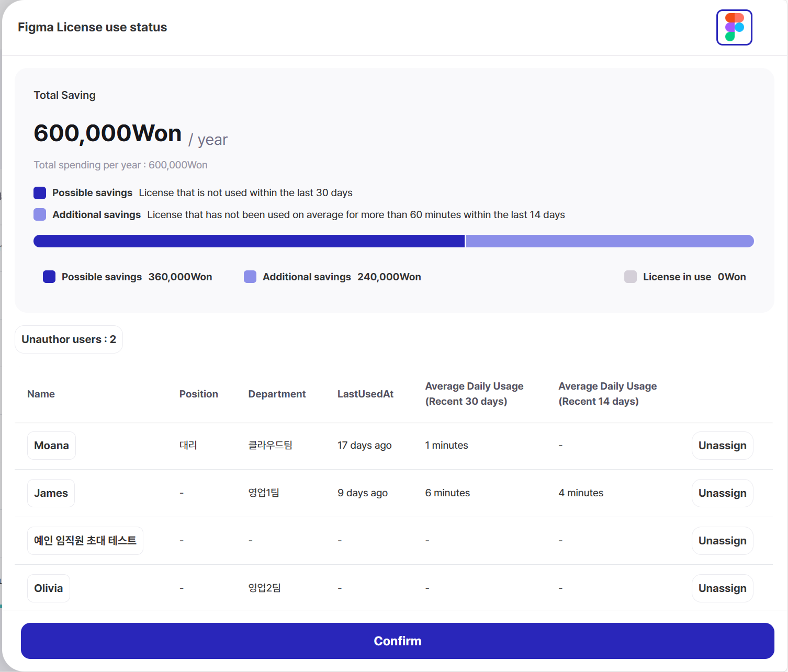Click the Position column header
The height and width of the screenshot is (672, 788).
coord(199,394)
